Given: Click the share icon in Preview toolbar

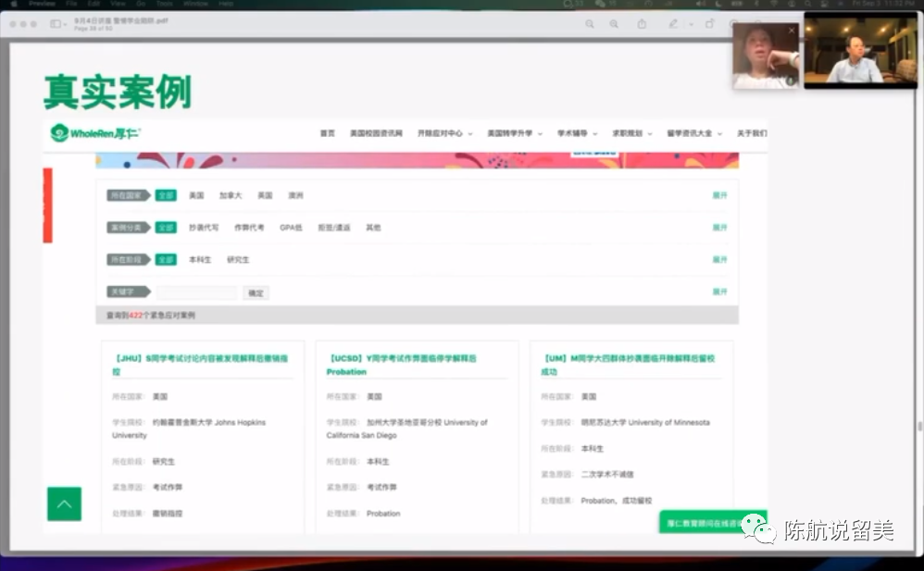Looking at the screenshot, I should coord(642,23).
